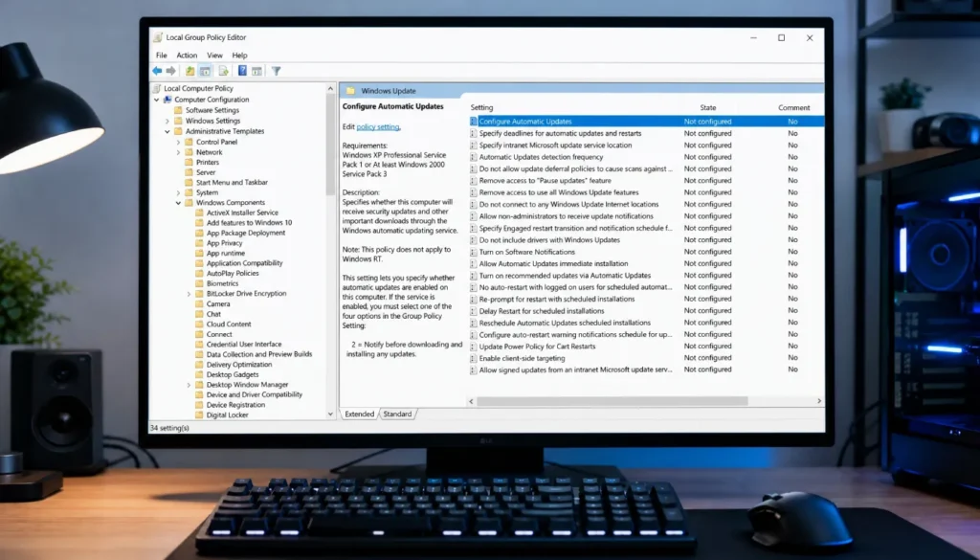The height and width of the screenshot is (560, 980).
Task: Open the 'policy setting' link
Action: [378, 127]
